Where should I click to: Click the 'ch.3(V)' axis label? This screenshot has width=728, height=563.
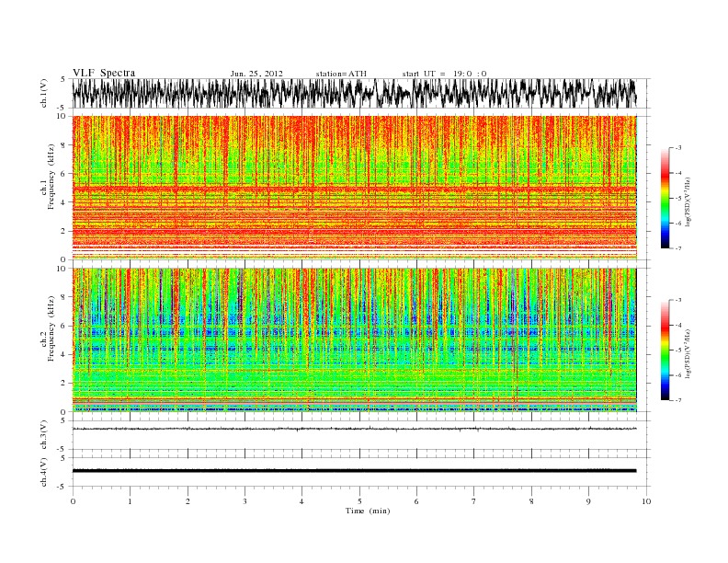(44, 435)
